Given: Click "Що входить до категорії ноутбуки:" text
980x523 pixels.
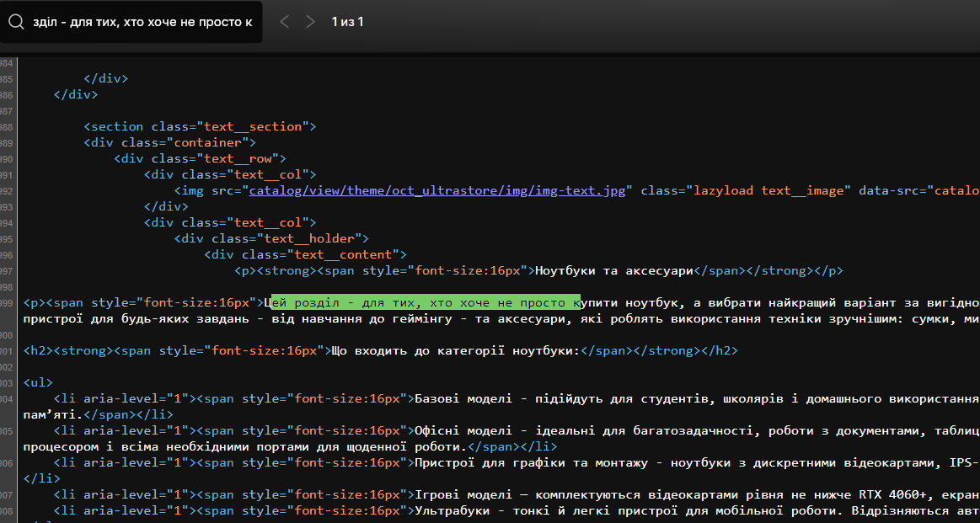Looking at the screenshot, I should tap(457, 350).
